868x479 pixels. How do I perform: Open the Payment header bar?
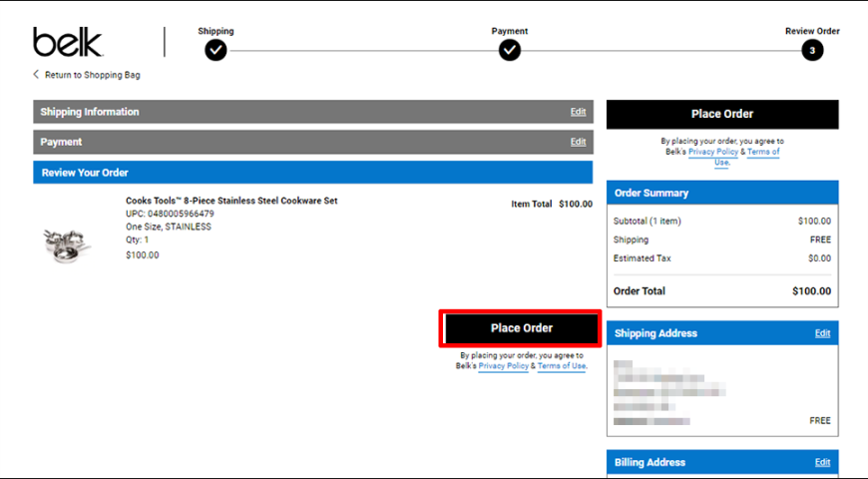tap(312, 142)
